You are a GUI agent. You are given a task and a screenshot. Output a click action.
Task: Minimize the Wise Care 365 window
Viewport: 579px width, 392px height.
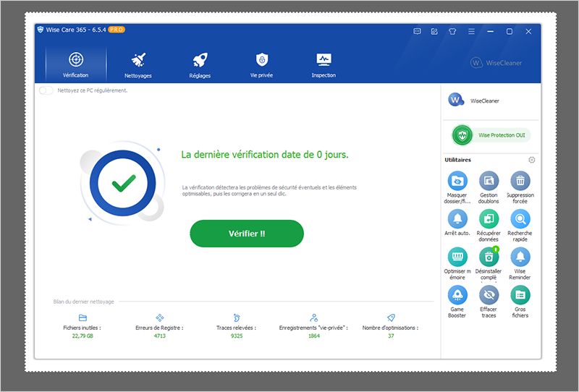491,31
